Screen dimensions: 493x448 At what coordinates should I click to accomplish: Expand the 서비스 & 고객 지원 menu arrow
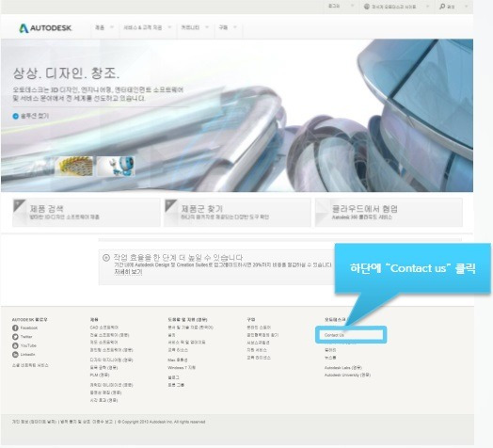coord(169,27)
